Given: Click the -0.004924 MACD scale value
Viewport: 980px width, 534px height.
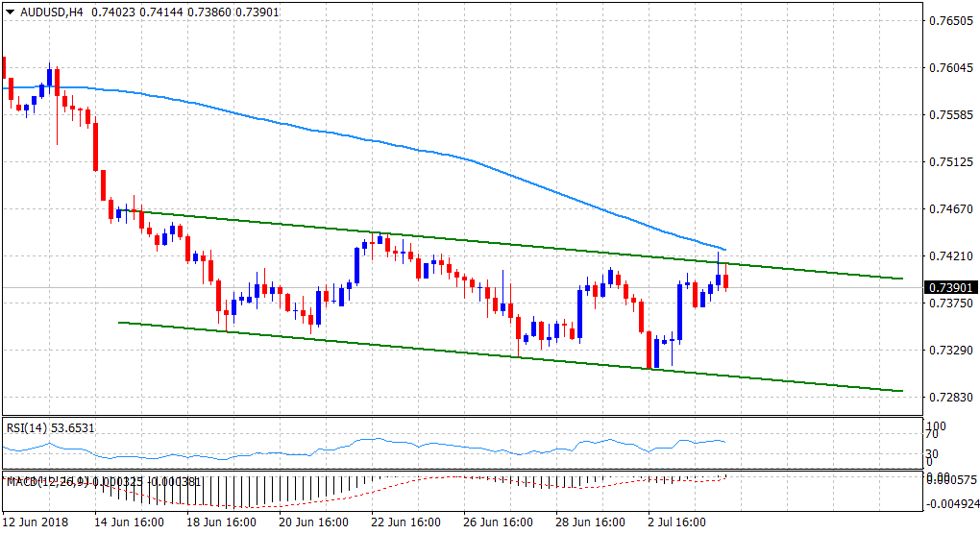Looking at the screenshot, I should (x=951, y=501).
